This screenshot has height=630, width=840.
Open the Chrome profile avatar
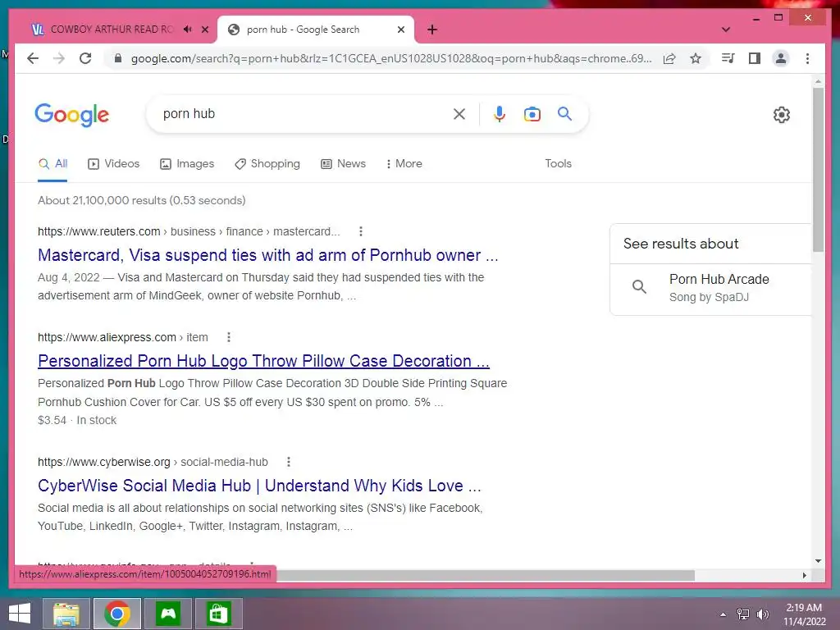click(x=781, y=58)
